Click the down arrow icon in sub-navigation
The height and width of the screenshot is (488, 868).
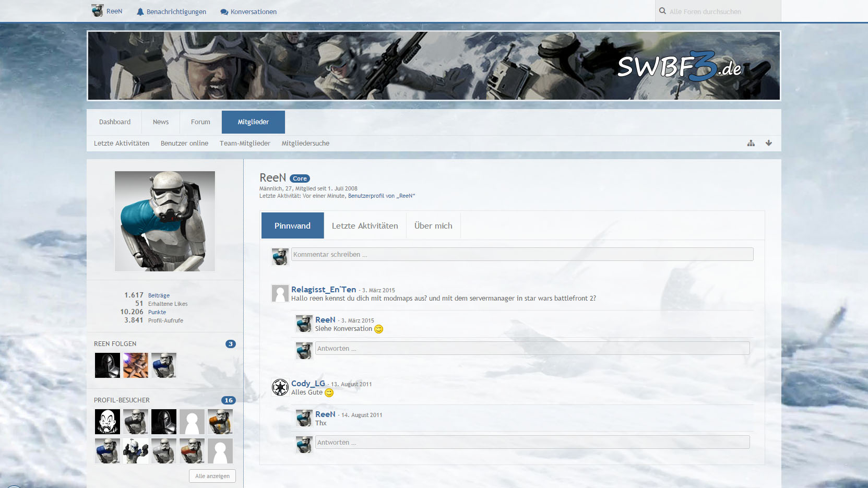[768, 143]
